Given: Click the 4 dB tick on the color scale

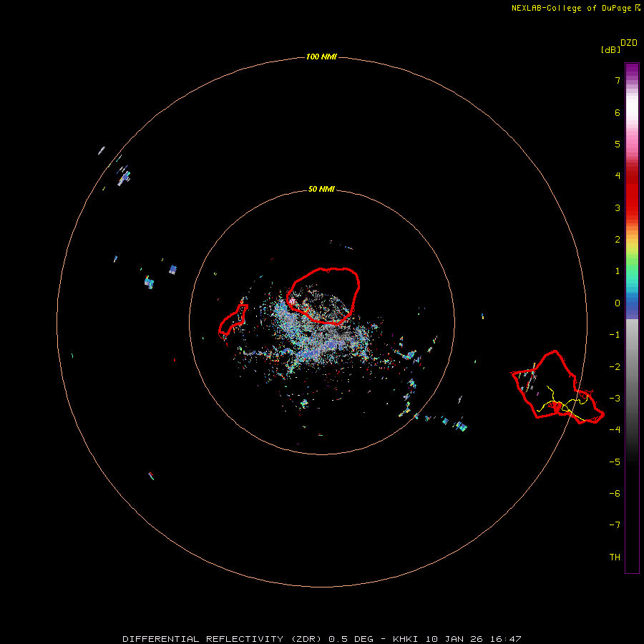Looking at the screenshot, I should 618,176.
